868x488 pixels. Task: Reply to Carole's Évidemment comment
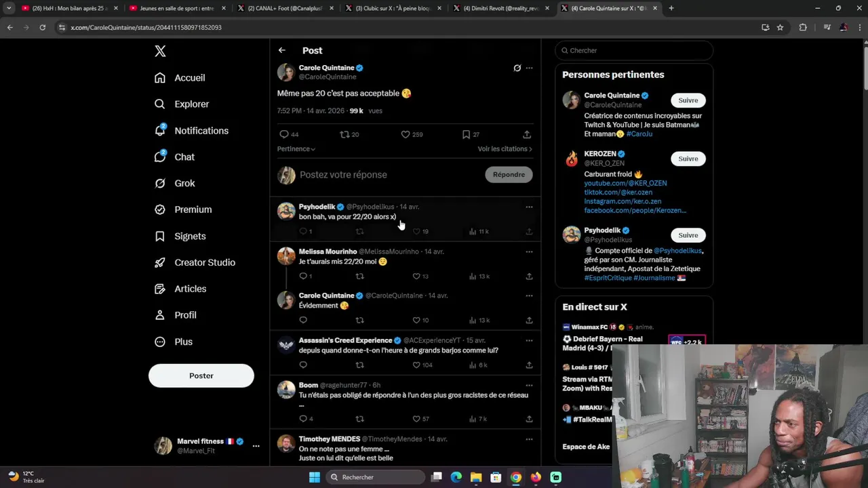tap(303, 320)
